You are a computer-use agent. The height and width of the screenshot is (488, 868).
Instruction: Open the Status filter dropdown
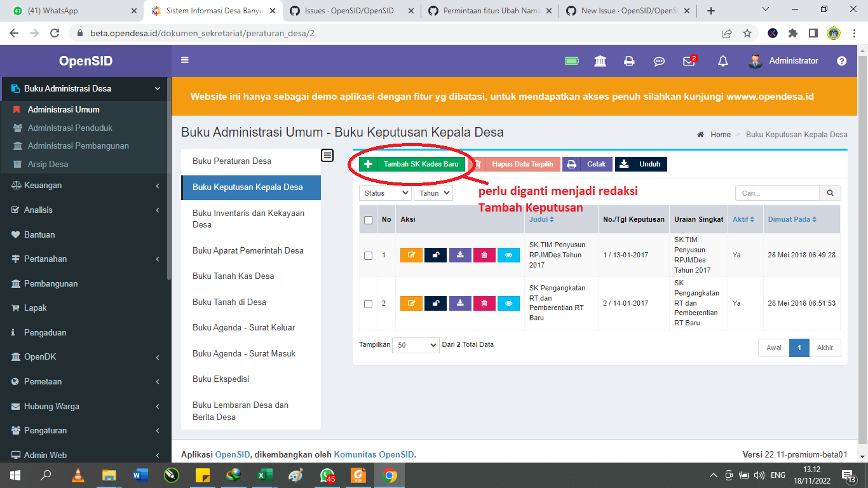click(x=384, y=193)
